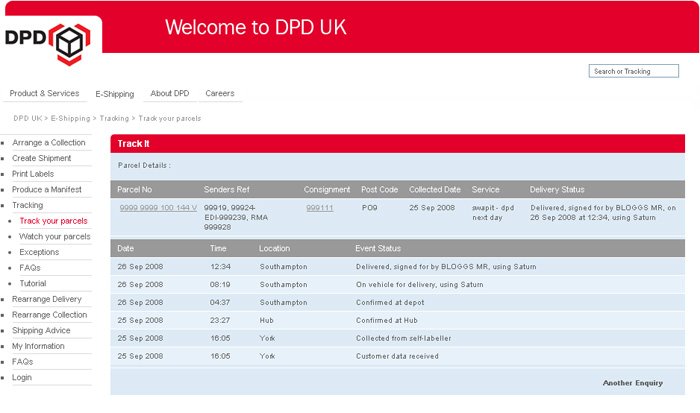Click the Delivery Status column header
Image resolution: width=700 pixels, height=413 pixels.
(x=557, y=190)
